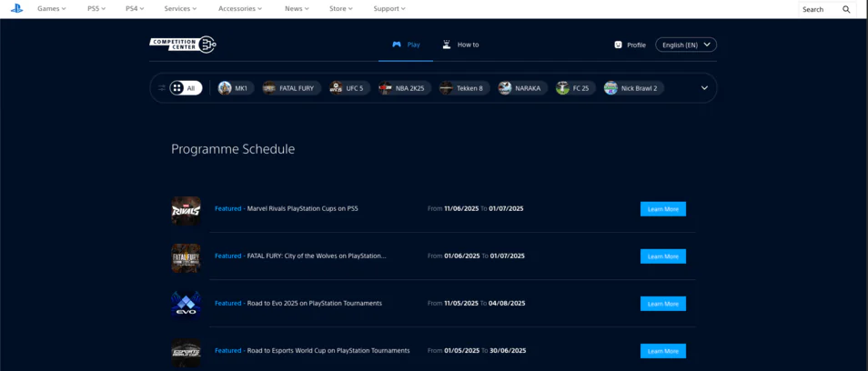Open the Services menu
Viewport: 868px width, 371px height.
tap(180, 9)
